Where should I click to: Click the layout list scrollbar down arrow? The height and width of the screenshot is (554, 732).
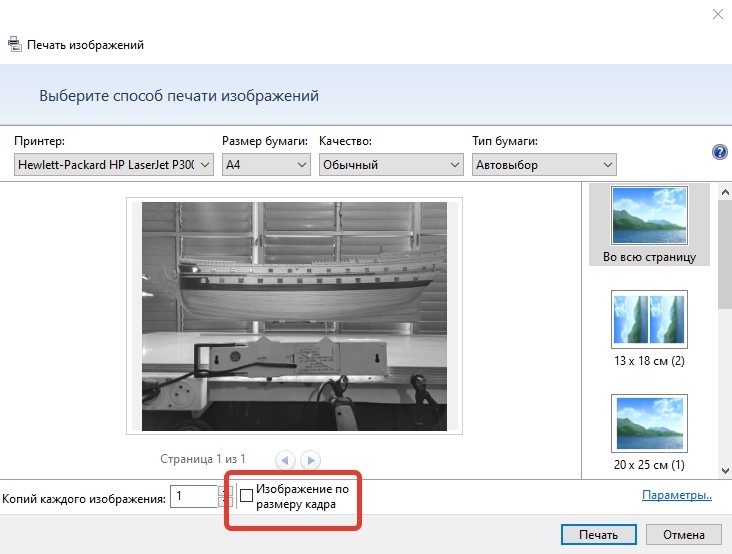pos(725,470)
